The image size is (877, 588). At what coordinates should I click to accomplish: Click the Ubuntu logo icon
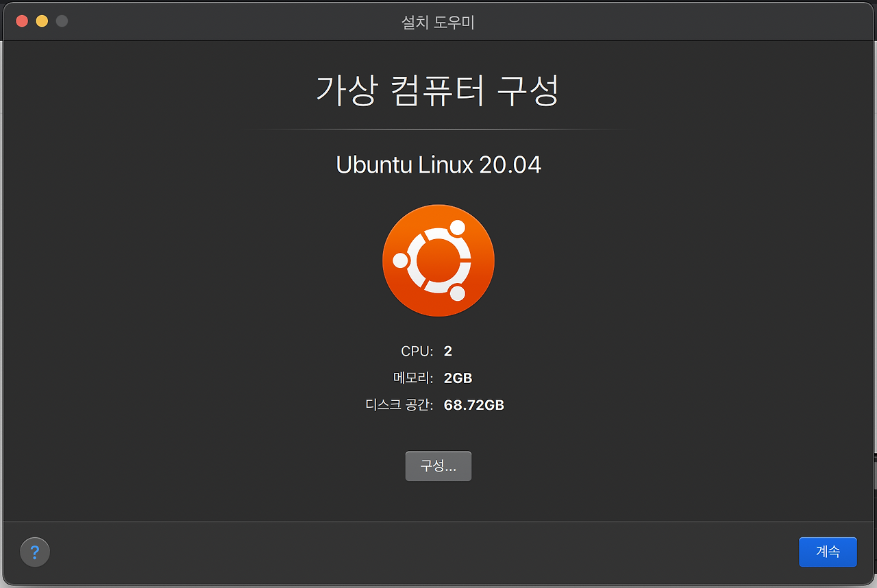(438, 260)
